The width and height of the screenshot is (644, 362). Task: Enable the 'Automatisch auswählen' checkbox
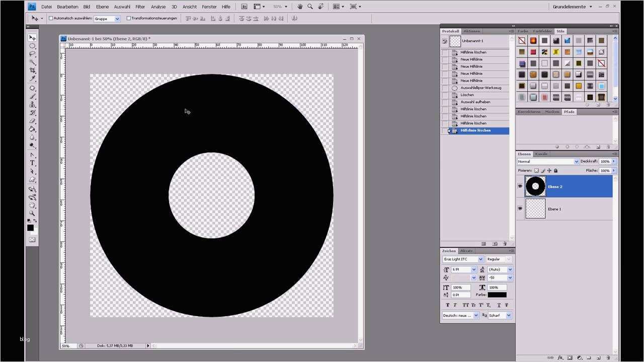(51, 18)
